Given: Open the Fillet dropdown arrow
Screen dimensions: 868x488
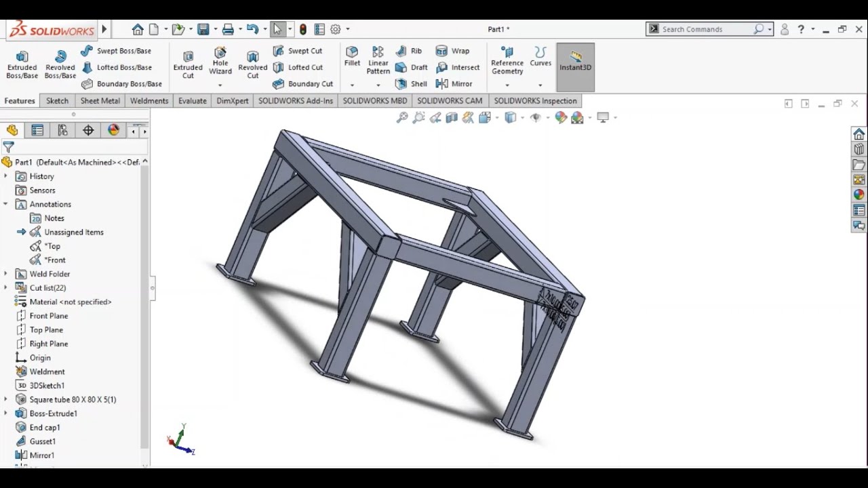Looking at the screenshot, I should (352, 85).
